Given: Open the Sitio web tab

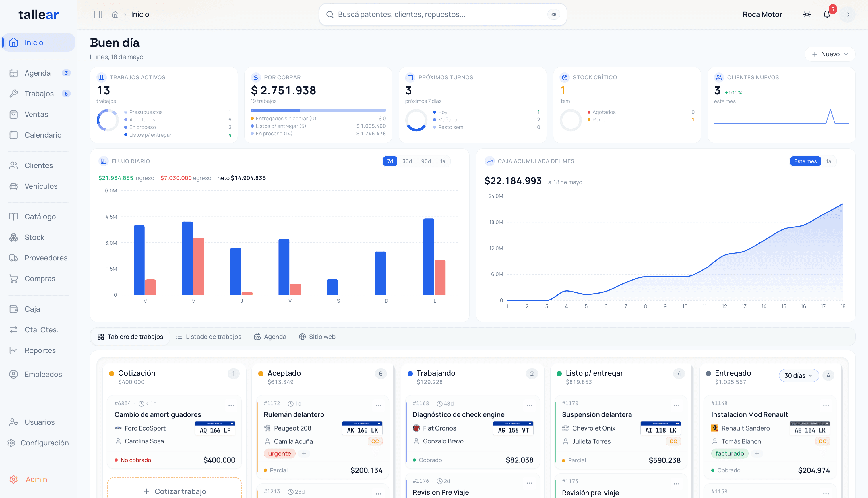Looking at the screenshot, I should (x=317, y=337).
